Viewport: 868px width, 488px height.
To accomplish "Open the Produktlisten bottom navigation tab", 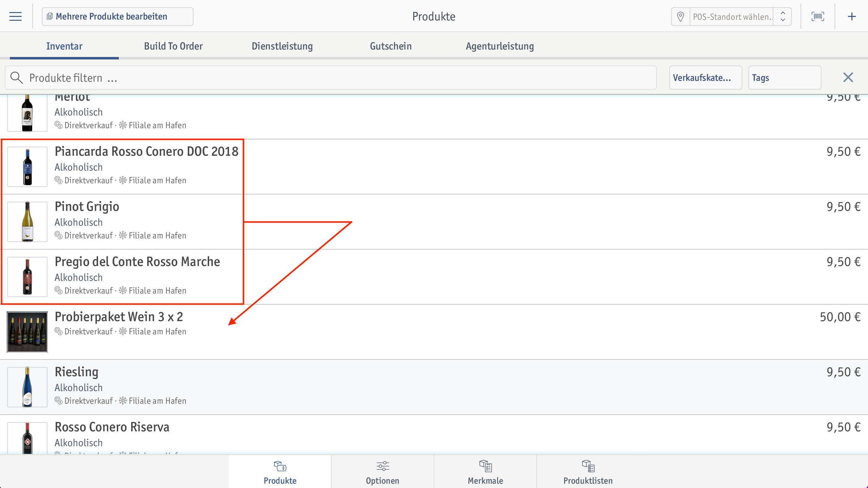I will [x=588, y=472].
